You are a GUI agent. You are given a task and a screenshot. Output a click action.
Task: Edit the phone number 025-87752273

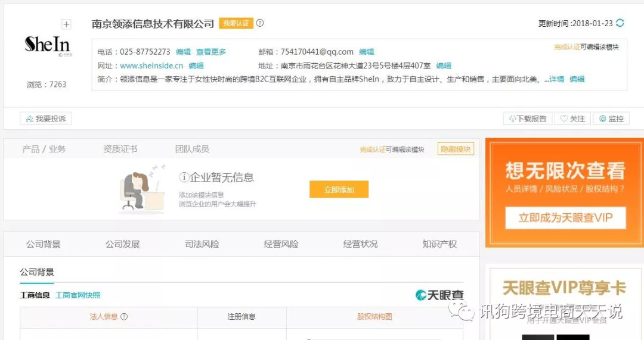tap(183, 52)
